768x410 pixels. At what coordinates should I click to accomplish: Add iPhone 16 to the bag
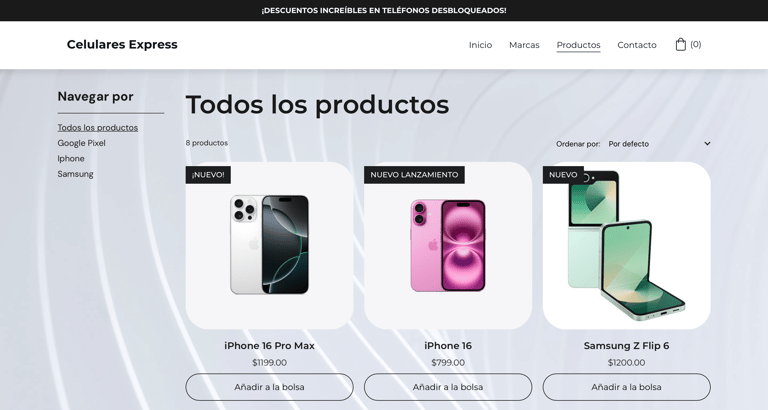click(448, 387)
